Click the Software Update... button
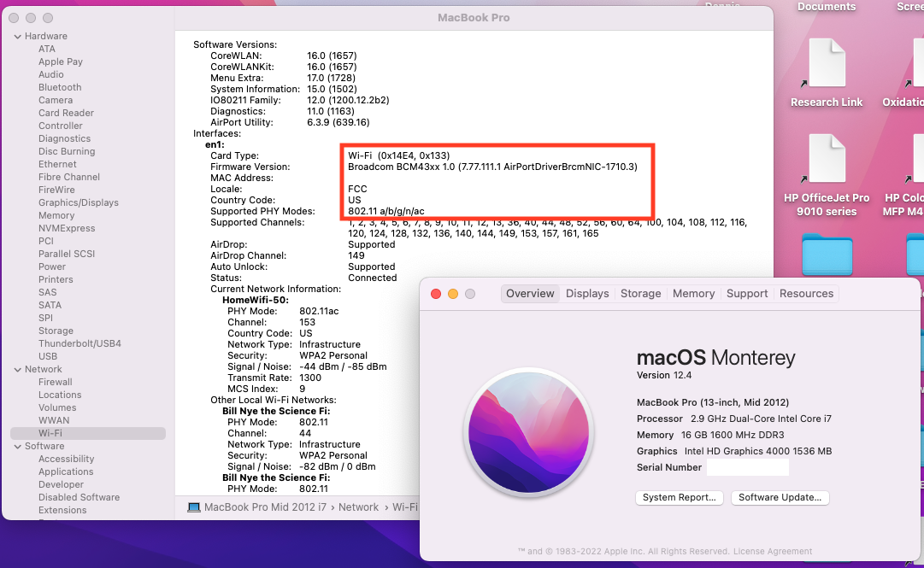 pyautogui.click(x=780, y=497)
